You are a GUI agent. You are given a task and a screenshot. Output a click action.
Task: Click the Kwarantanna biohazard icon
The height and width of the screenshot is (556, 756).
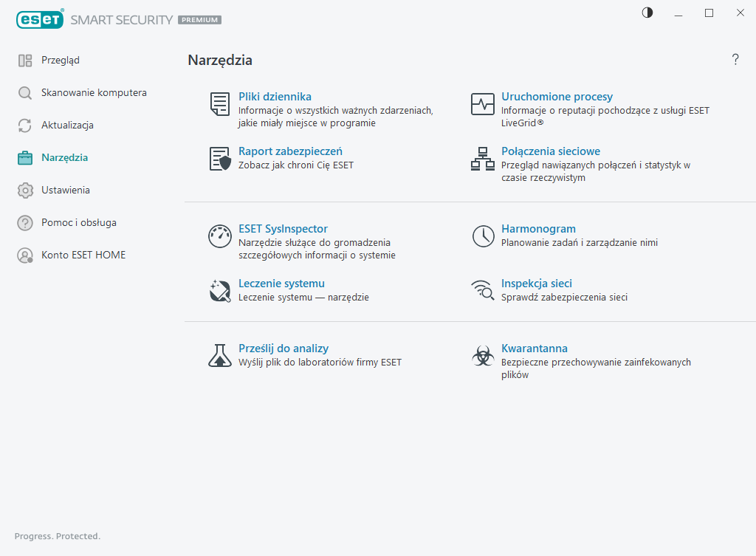[483, 356]
